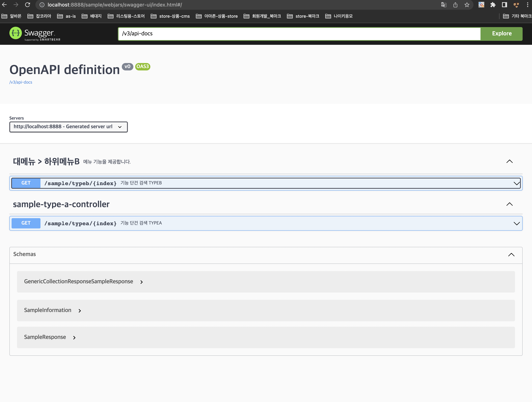Toggle the browser side panel icon

click(x=504, y=5)
